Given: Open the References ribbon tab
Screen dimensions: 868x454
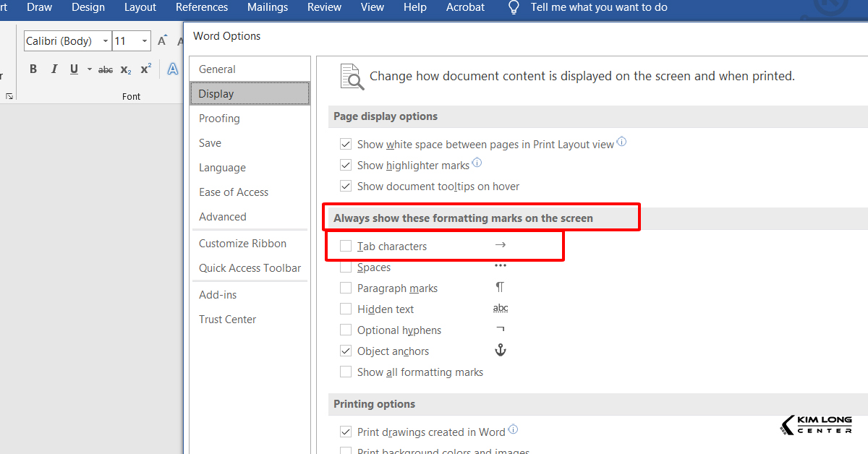Looking at the screenshot, I should pos(202,7).
